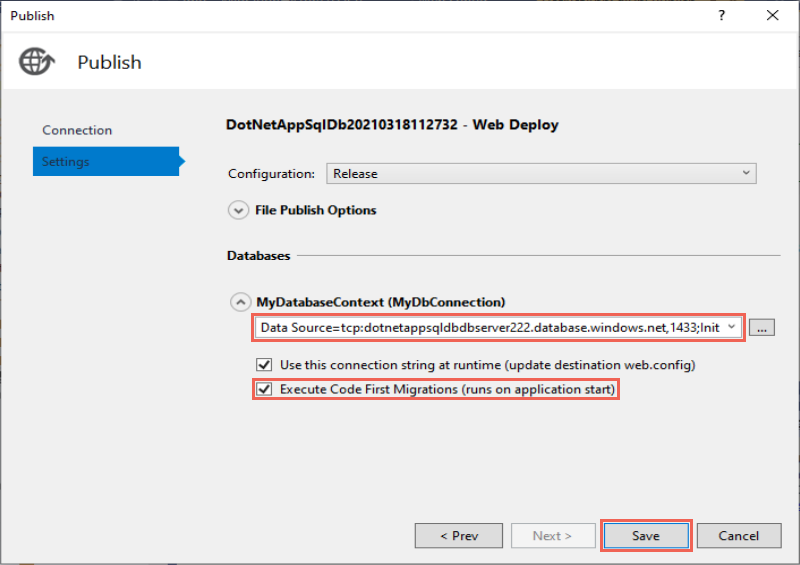Toggle Execute Code First Migrations checkbox
The height and width of the screenshot is (565, 800).
click(264, 389)
